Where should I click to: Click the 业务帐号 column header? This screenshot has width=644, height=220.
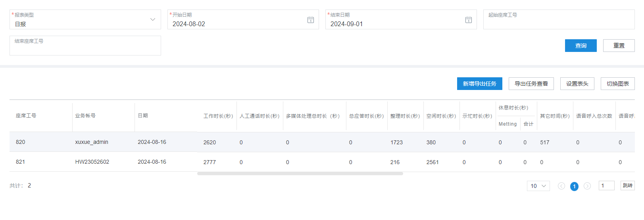(x=85, y=116)
